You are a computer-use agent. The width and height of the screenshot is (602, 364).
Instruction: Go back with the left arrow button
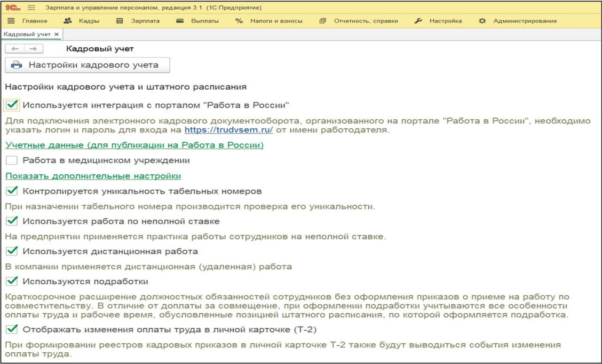(15, 49)
